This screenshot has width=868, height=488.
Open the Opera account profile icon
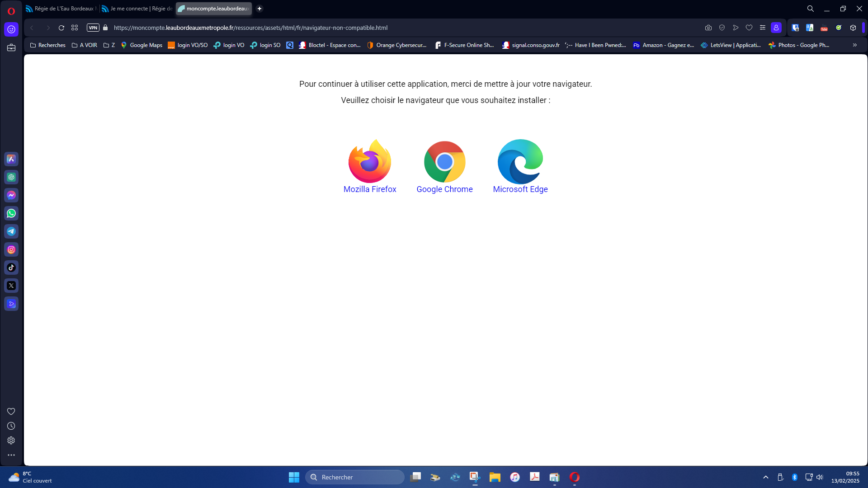(x=776, y=28)
